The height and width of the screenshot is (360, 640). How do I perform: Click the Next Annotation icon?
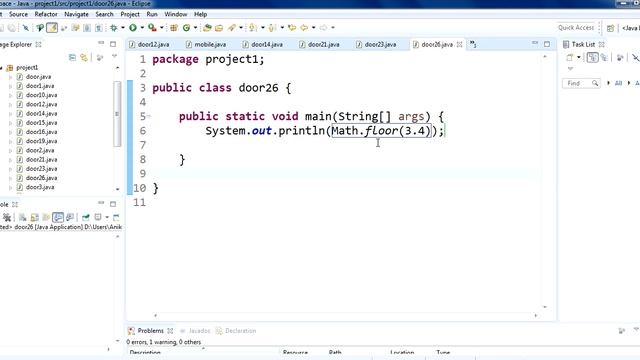pos(253,28)
